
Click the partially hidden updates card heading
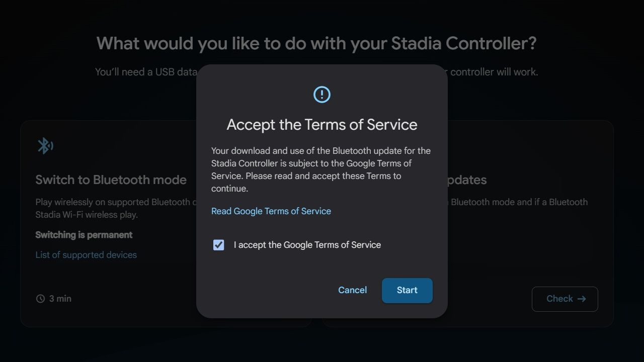pyautogui.click(x=466, y=180)
